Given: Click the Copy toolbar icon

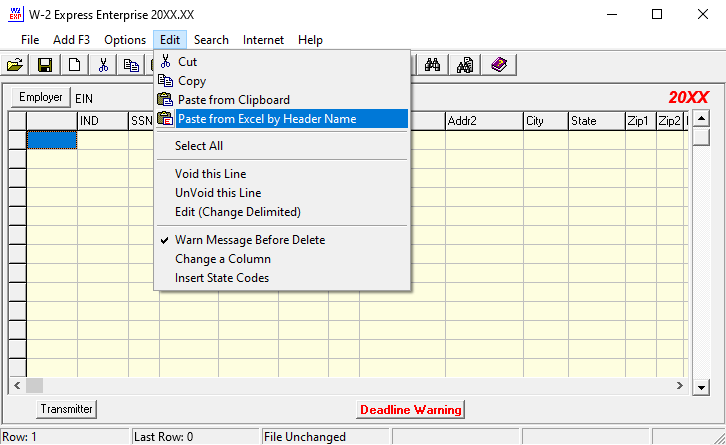Looking at the screenshot, I should coord(132,65).
